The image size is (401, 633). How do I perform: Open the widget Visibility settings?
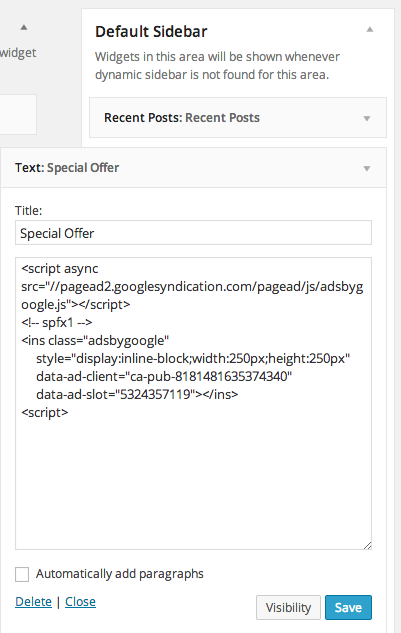[288, 607]
